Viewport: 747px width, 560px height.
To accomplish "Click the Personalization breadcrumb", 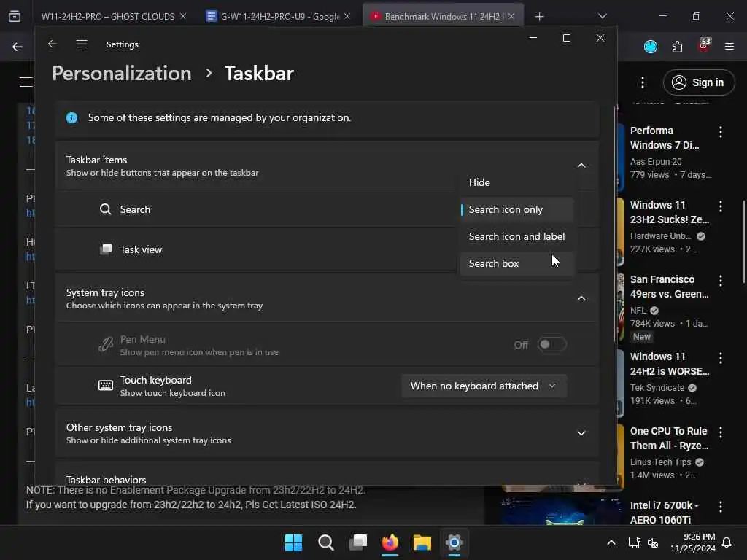I will (122, 74).
